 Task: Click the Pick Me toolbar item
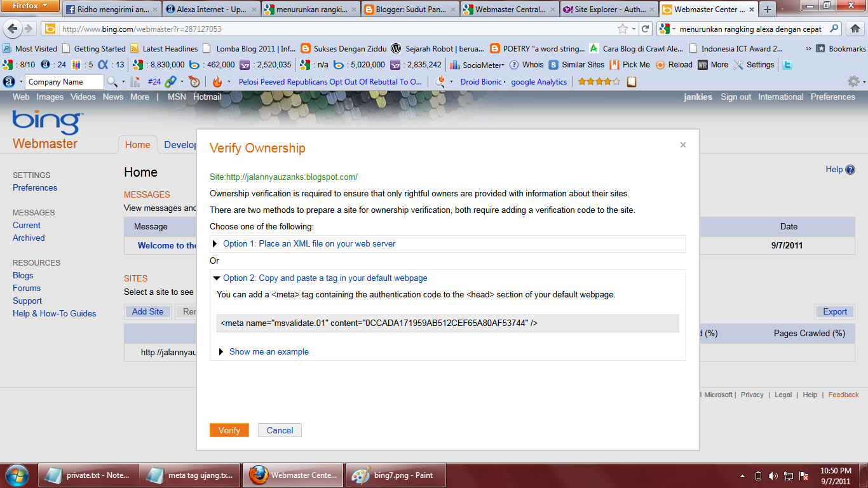point(630,65)
